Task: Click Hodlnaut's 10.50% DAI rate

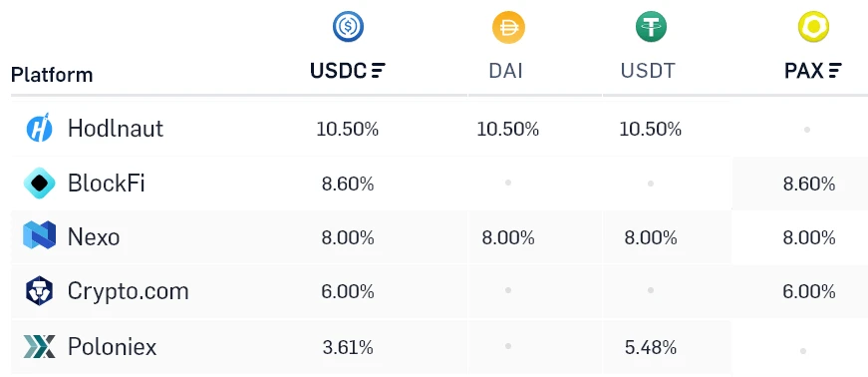Action: (507, 130)
